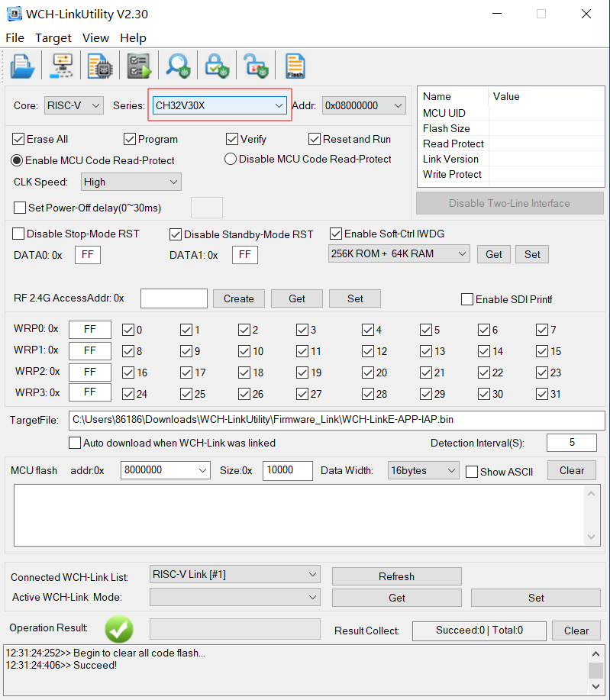Click Create for RF 2.4G AccessAddr
The height and width of the screenshot is (700, 610).
(239, 298)
